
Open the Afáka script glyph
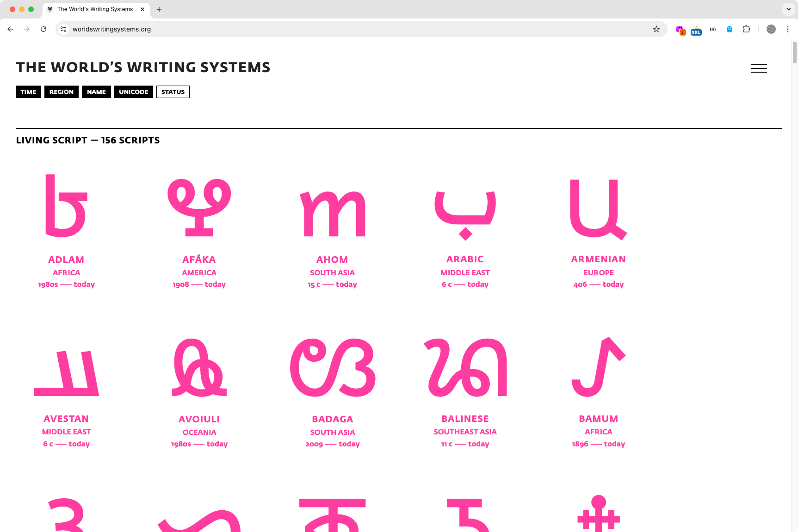(199, 207)
